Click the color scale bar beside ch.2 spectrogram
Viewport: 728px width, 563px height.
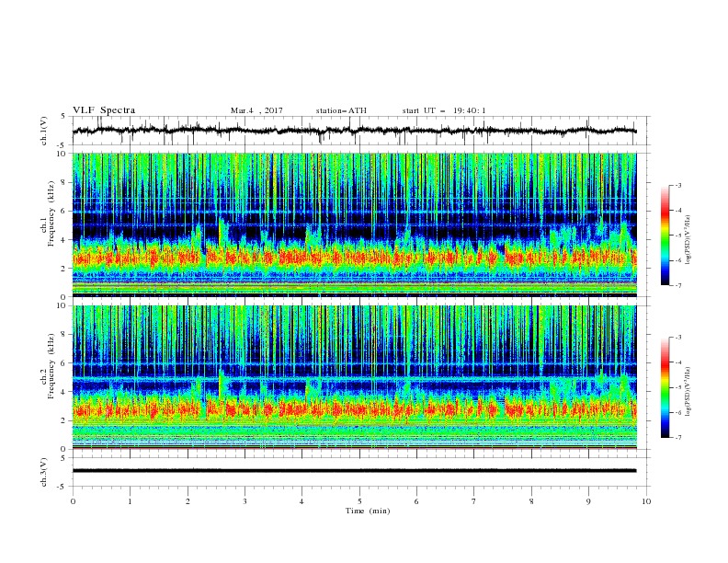click(x=665, y=387)
